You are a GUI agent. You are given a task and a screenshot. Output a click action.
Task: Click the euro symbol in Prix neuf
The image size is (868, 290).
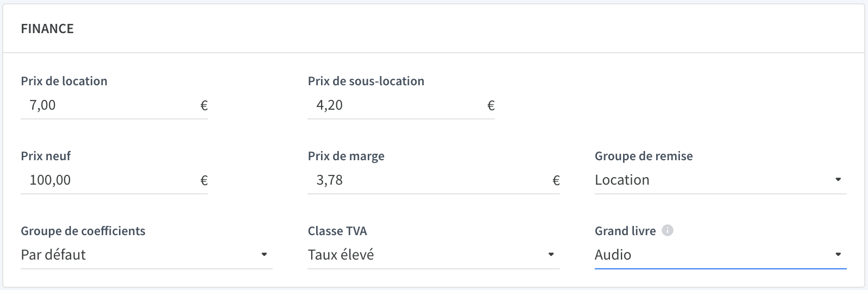tap(204, 180)
